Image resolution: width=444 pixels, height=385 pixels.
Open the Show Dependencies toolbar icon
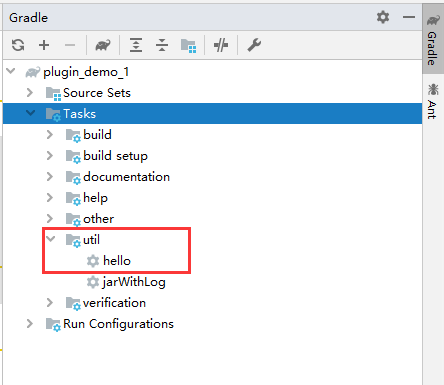click(x=188, y=46)
